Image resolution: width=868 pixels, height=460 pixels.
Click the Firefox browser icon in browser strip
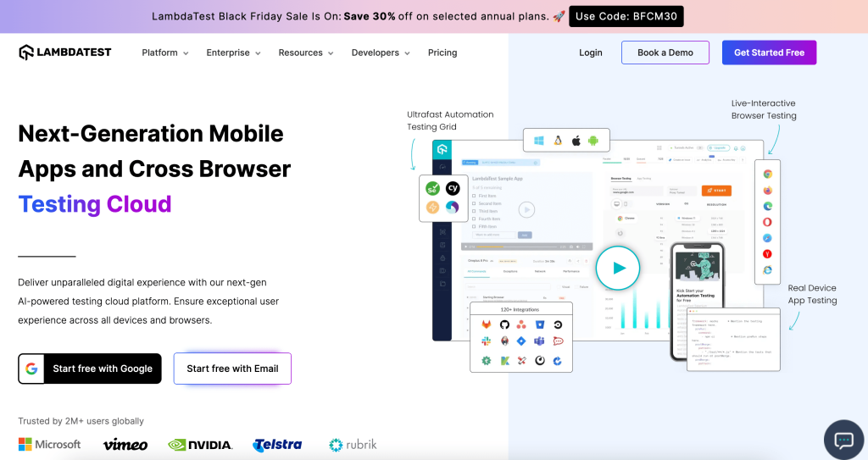tap(768, 191)
